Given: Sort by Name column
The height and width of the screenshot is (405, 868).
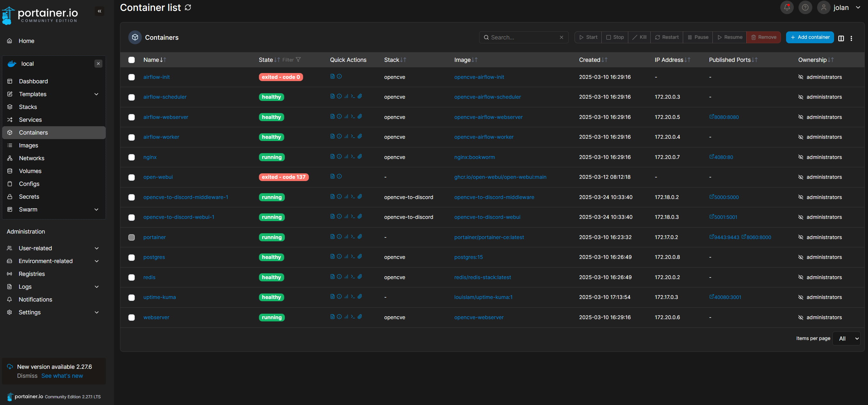Looking at the screenshot, I should 154,60.
